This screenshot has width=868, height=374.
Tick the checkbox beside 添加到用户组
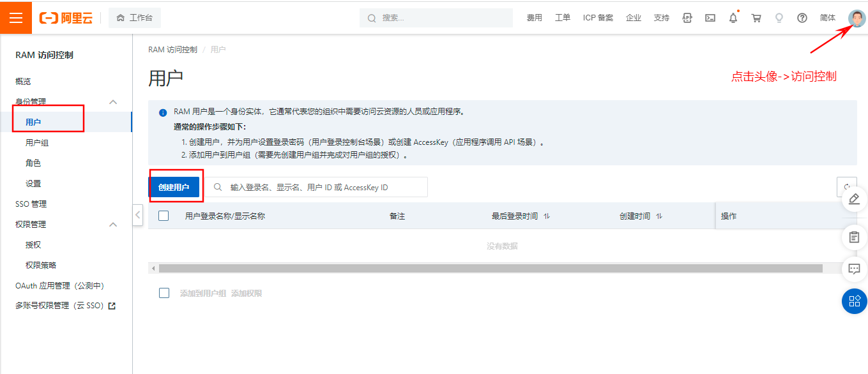[x=164, y=293]
